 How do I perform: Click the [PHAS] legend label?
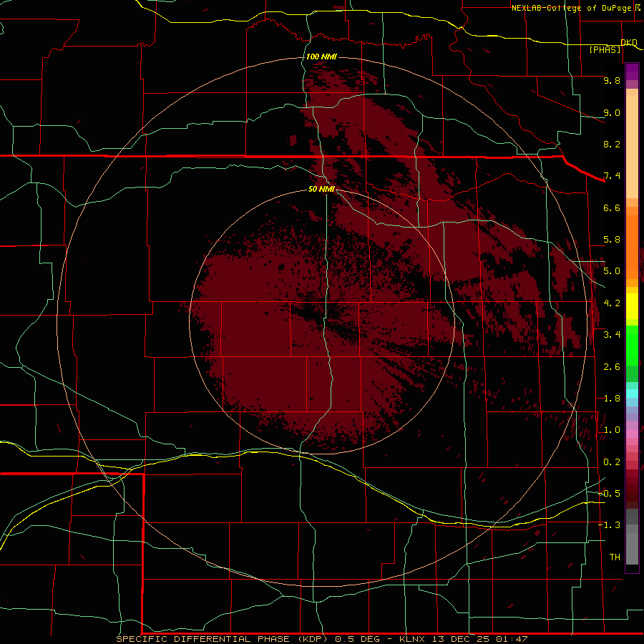tap(605, 49)
